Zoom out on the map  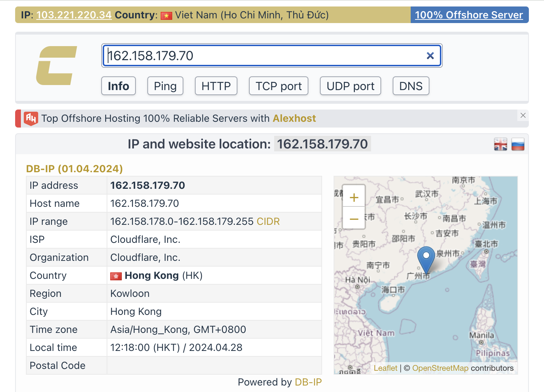point(354,219)
